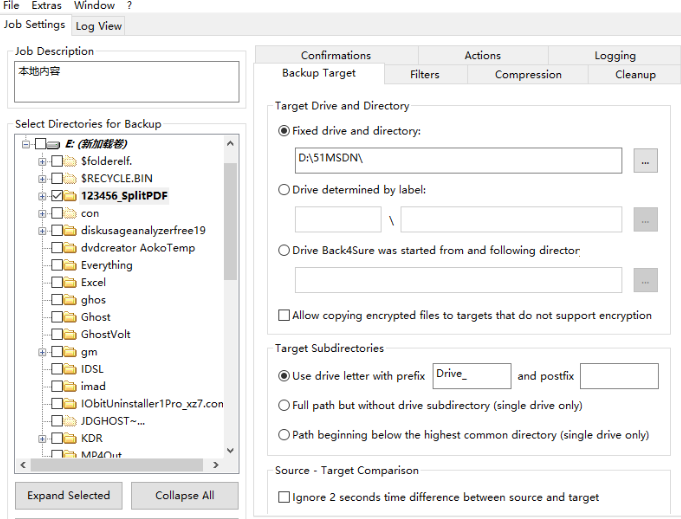
Task: Open the Extras menu
Action: (x=46, y=6)
